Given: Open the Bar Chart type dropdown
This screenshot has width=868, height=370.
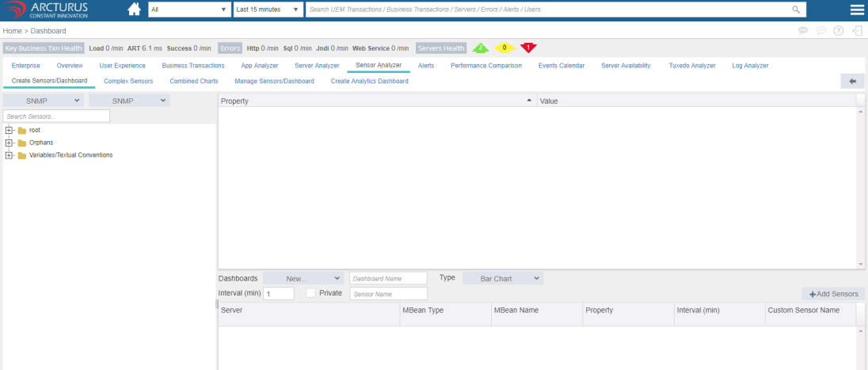Looking at the screenshot, I should point(501,279).
